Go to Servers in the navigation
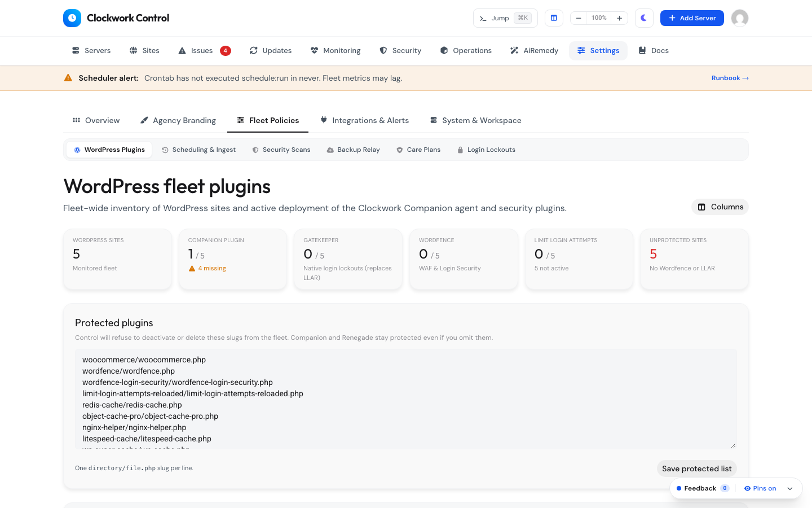812x508 pixels. [91, 51]
